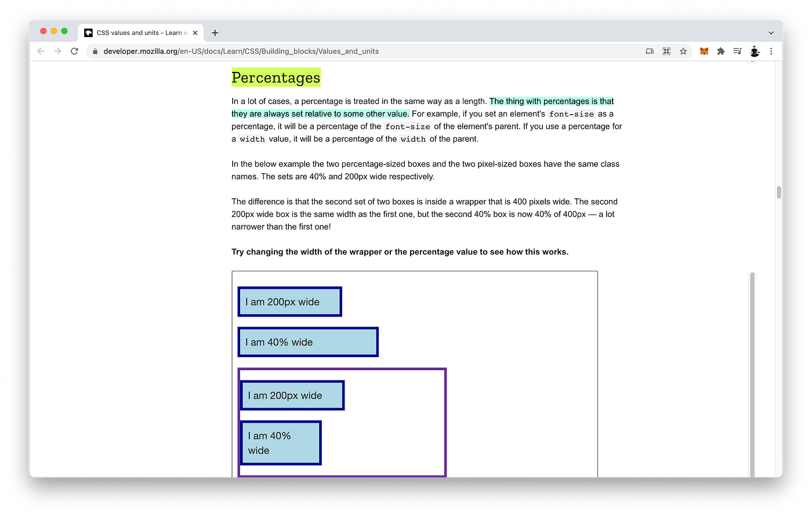This screenshot has width=812, height=516.
Task: Bookmark this page with the star icon
Action: click(683, 51)
